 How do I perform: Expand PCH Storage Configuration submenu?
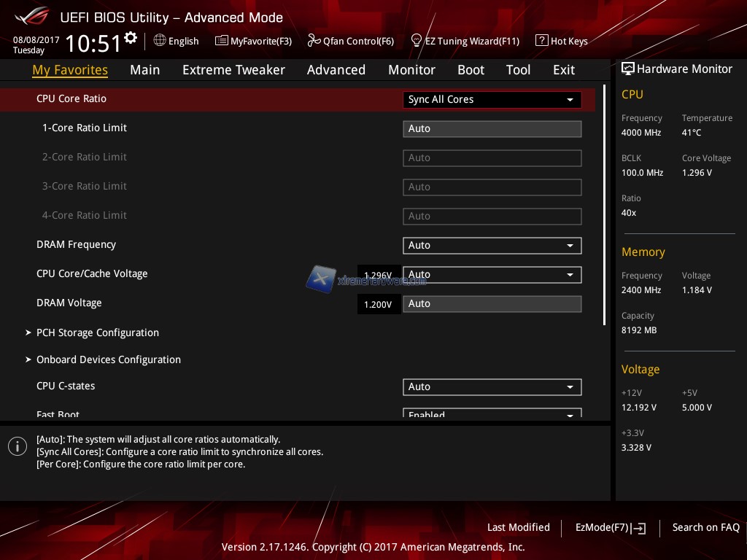click(97, 332)
